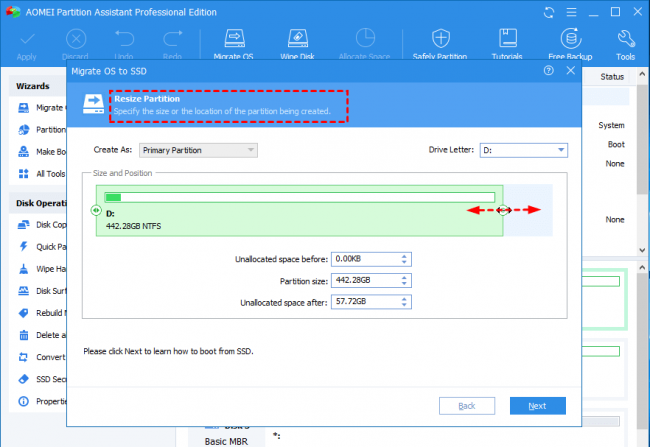Click the upper scrollbar down arrow
Screen dimensions: 650x447
[642, 250]
